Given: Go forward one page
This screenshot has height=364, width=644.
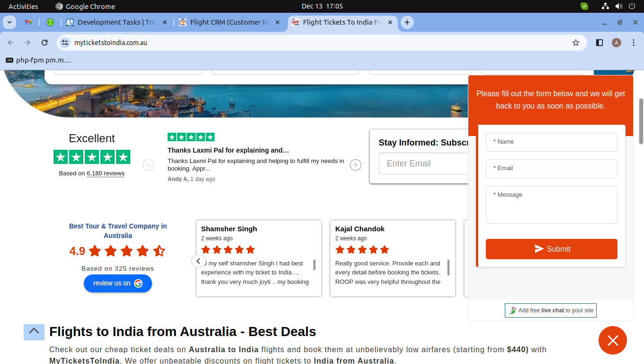Looking at the screenshot, I should tap(27, 43).
